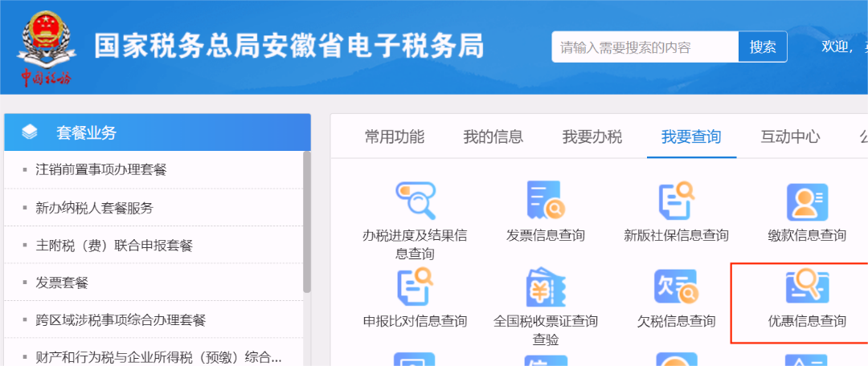This screenshot has width=868, height=366.
Task: Open 缴款信息查询 icon
Action: pos(807,201)
